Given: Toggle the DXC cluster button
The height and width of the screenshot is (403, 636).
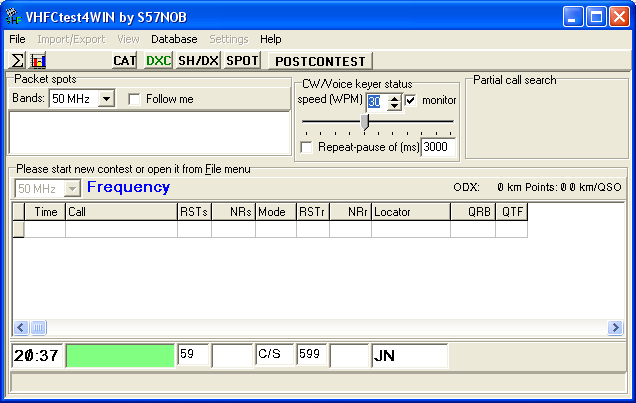Looking at the screenshot, I should [x=158, y=61].
